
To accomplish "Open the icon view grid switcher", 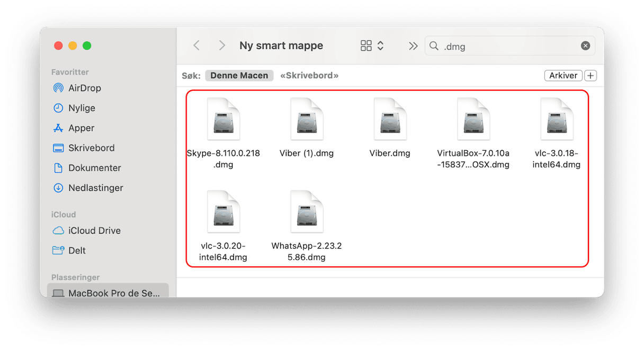I will pyautogui.click(x=372, y=46).
